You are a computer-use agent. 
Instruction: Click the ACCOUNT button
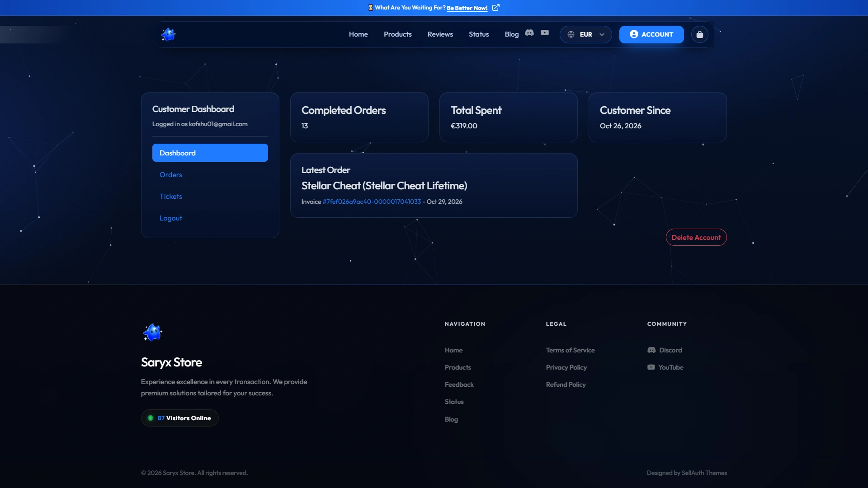pos(651,34)
